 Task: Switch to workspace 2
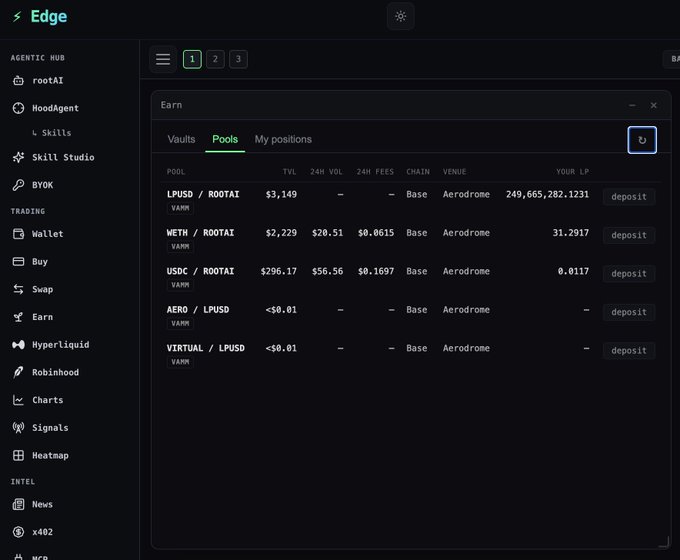click(x=215, y=59)
